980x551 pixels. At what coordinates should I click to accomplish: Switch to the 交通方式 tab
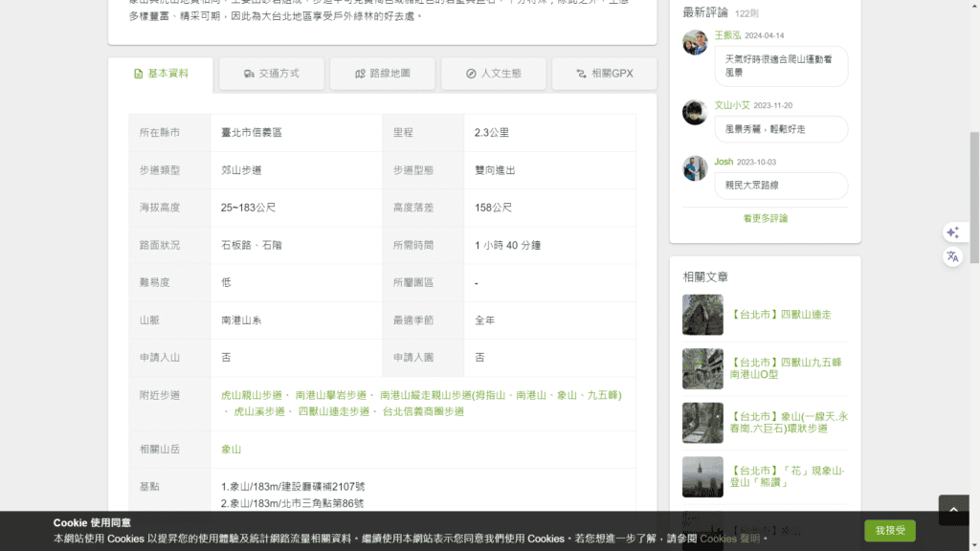tap(271, 74)
